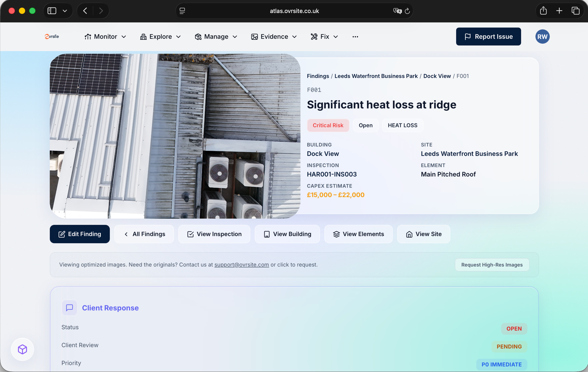
Task: Click the Safari sidebar toggle icon
Action: pos(52,11)
